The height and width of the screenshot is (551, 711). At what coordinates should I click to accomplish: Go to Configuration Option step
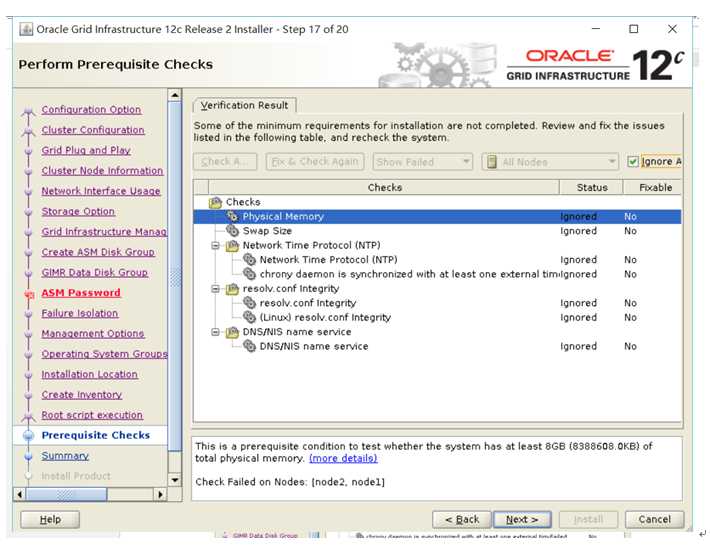91,110
